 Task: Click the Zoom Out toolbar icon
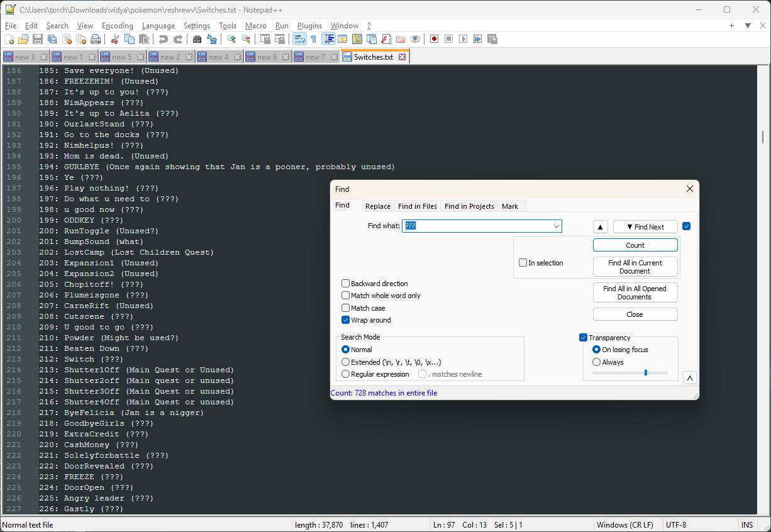click(x=246, y=39)
